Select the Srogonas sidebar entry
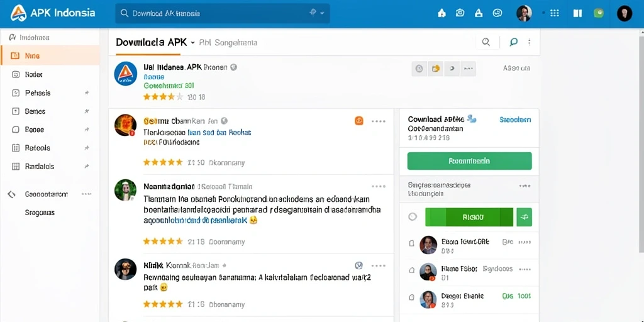The height and width of the screenshot is (322, 644). [40, 213]
